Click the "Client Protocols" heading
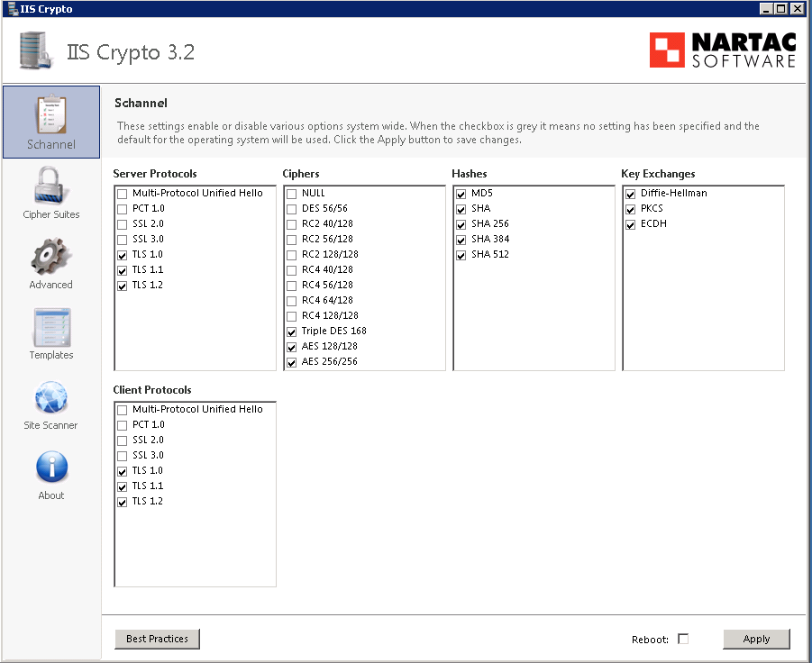This screenshot has width=812, height=663. pos(152,390)
